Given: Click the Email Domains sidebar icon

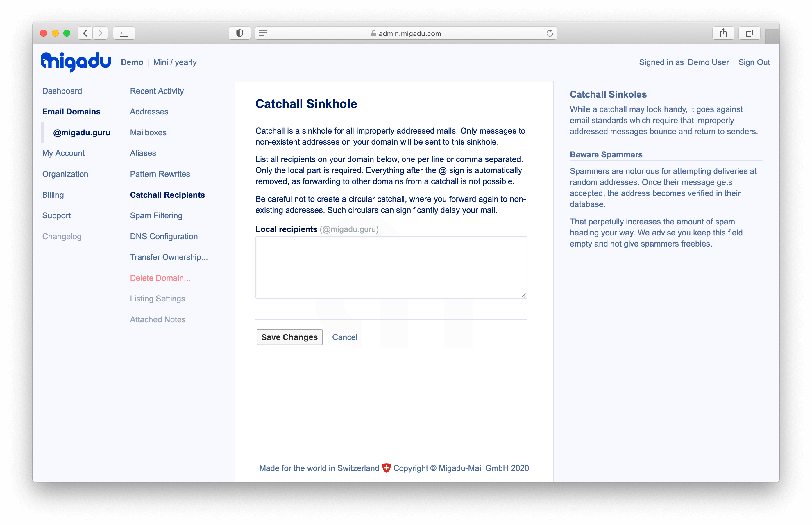Looking at the screenshot, I should [x=71, y=111].
